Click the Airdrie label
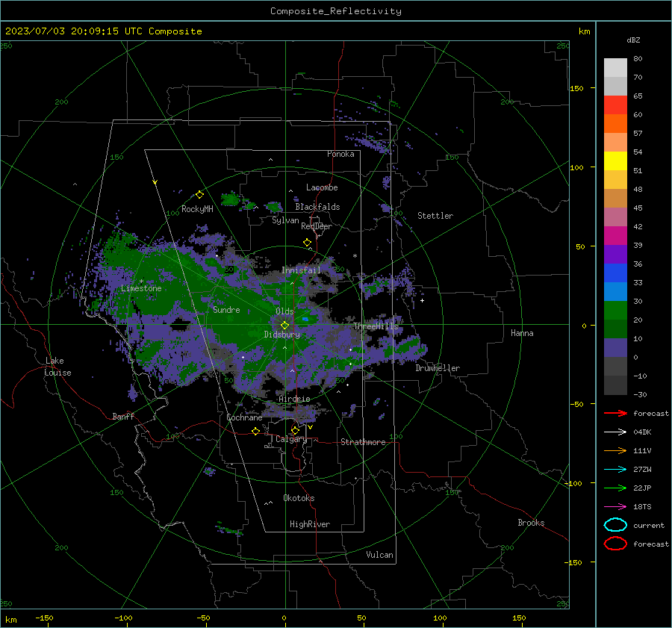This screenshot has height=628, width=672. [x=294, y=399]
